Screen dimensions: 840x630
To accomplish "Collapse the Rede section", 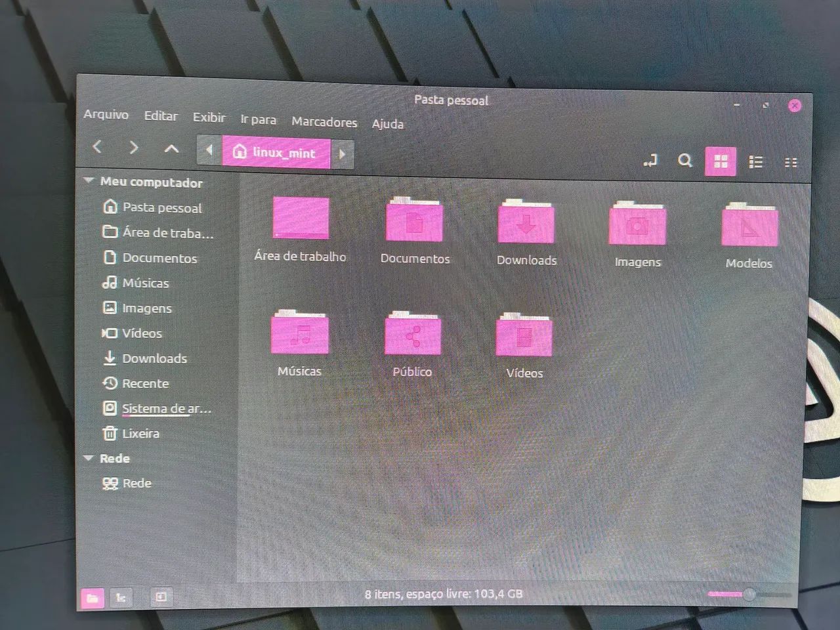I will pyautogui.click(x=89, y=457).
